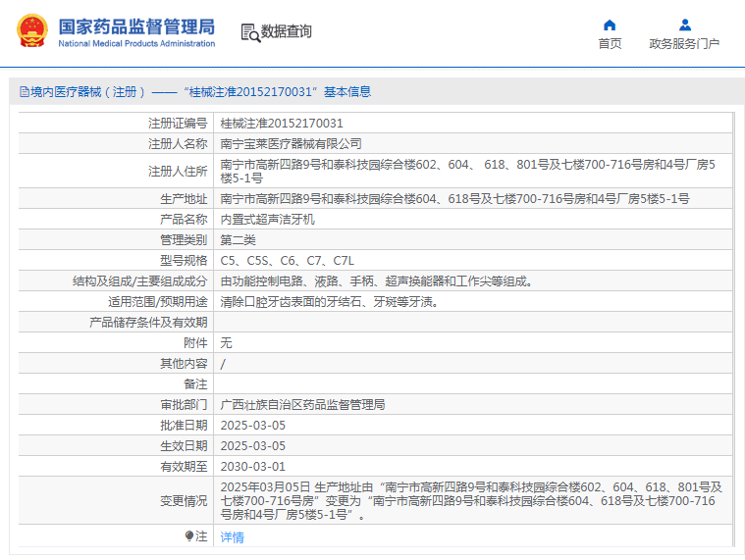Click the 产品储存条件及有效期 label
Image resolution: width=745 pixels, height=560 pixels.
148,323
